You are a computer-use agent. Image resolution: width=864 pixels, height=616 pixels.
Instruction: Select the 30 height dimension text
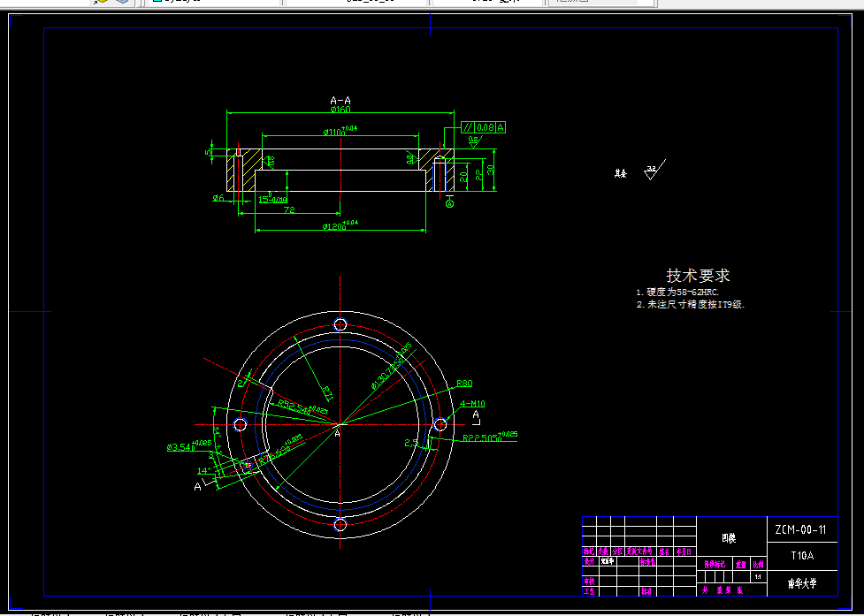click(491, 170)
